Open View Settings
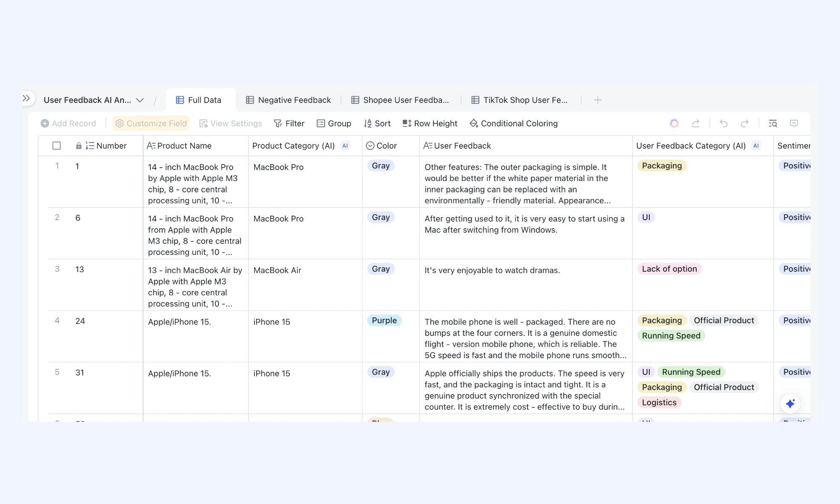Image resolution: width=840 pixels, height=504 pixels. pyautogui.click(x=231, y=123)
